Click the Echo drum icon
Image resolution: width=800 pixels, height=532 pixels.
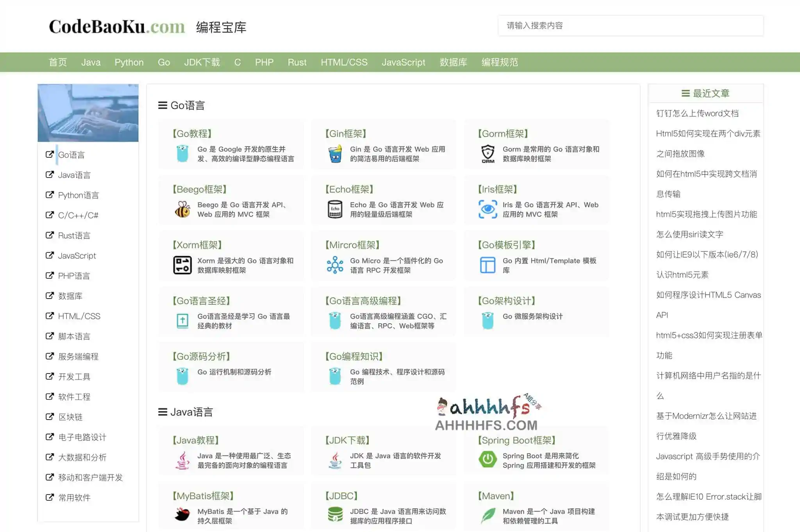(x=334, y=209)
